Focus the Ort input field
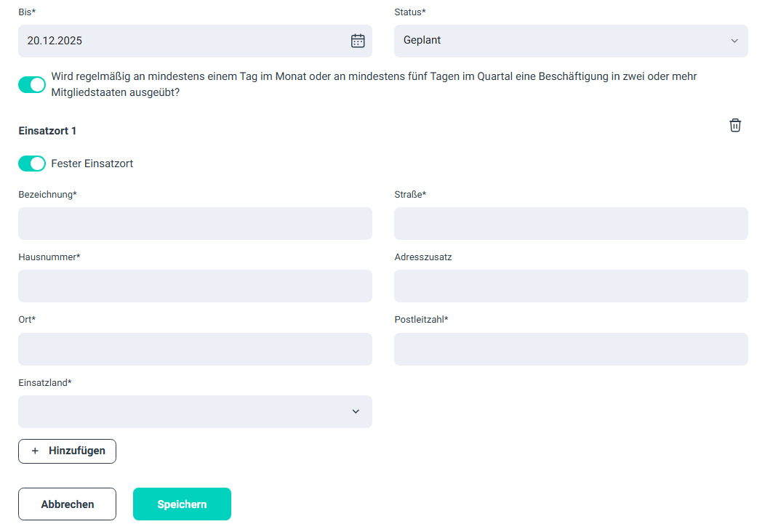 (x=195, y=349)
